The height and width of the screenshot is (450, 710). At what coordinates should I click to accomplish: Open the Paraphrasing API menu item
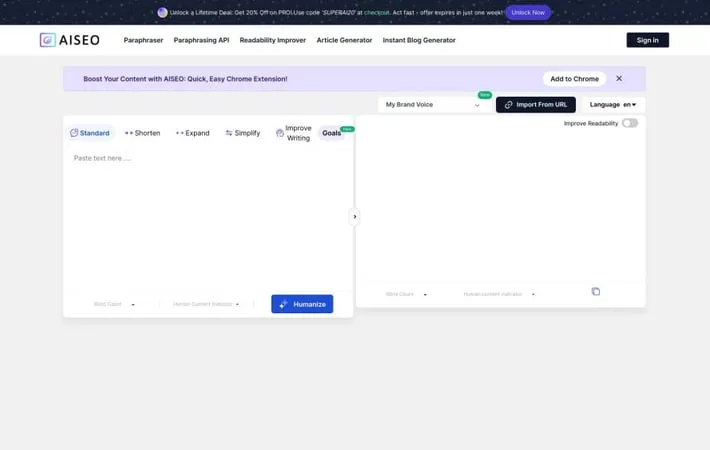point(201,40)
